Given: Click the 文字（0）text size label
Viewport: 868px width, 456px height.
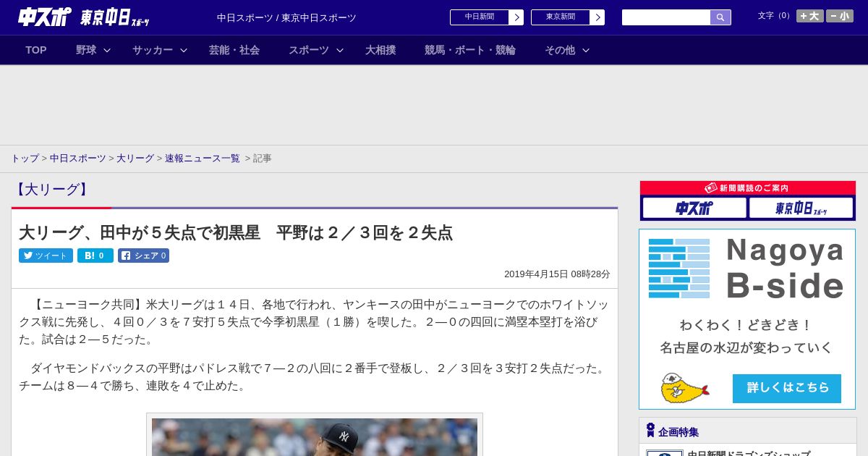Looking at the screenshot, I should [775, 16].
